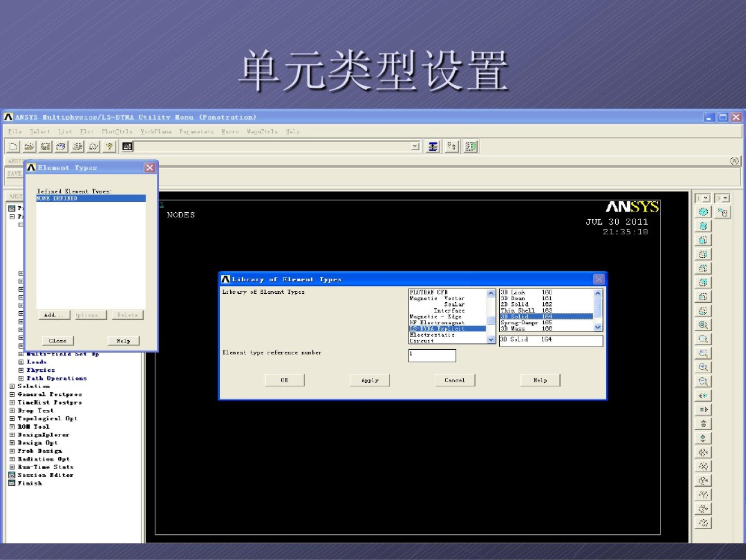Toggle the Dynamic Model Mode icon

722,212
